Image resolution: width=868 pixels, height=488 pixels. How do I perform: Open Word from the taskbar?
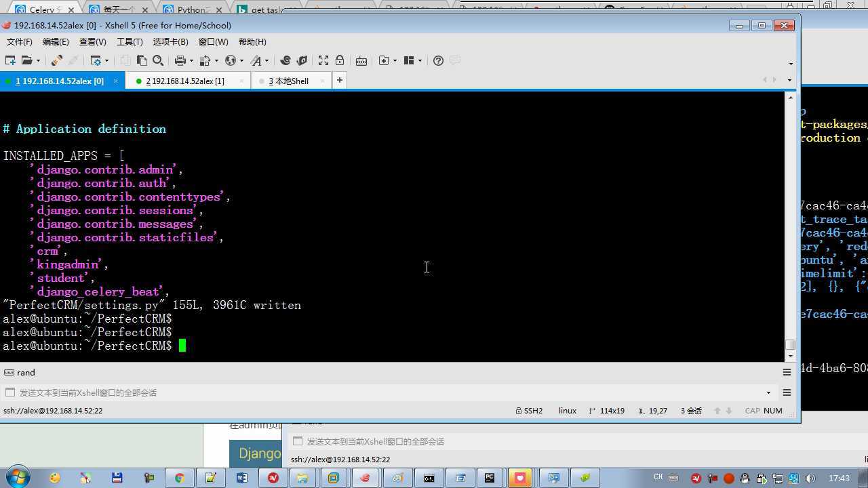pos(242,478)
